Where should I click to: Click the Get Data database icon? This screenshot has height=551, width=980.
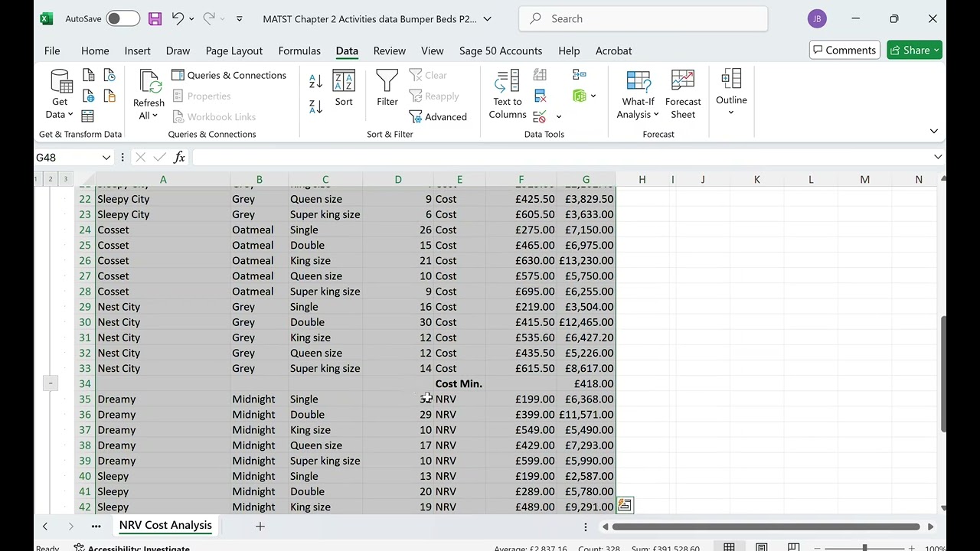[60, 80]
